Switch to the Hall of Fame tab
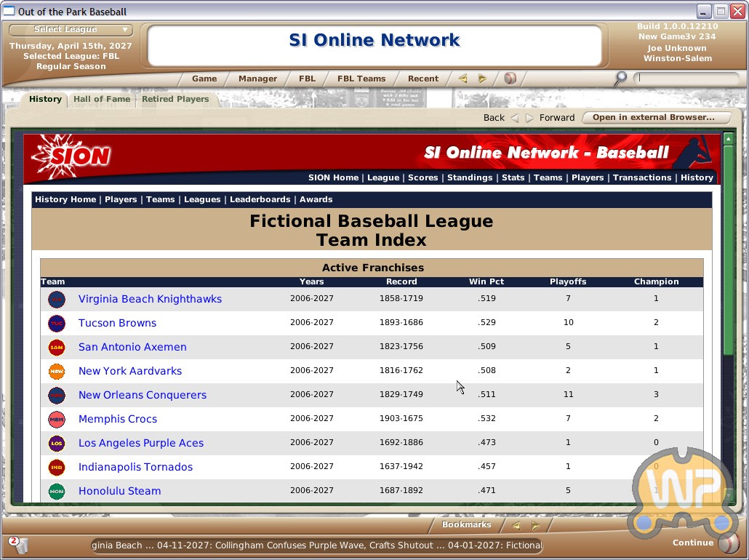This screenshot has height=560, width=749. point(102,100)
